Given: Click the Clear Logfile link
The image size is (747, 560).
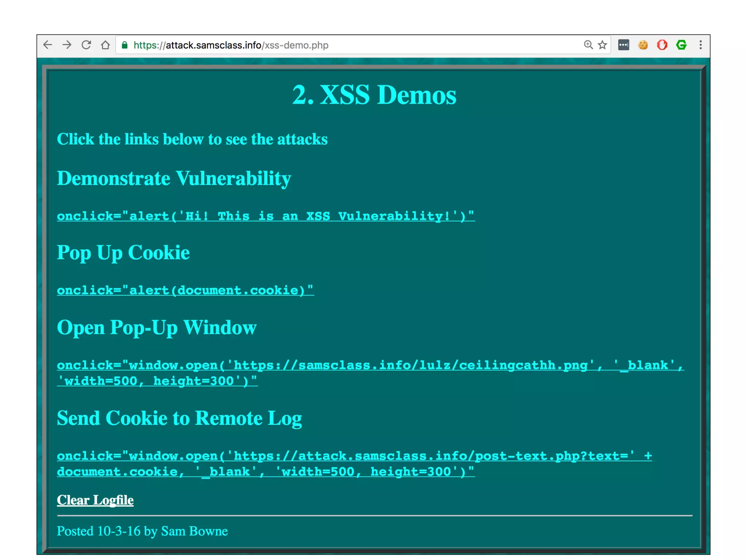Looking at the screenshot, I should (x=95, y=500).
